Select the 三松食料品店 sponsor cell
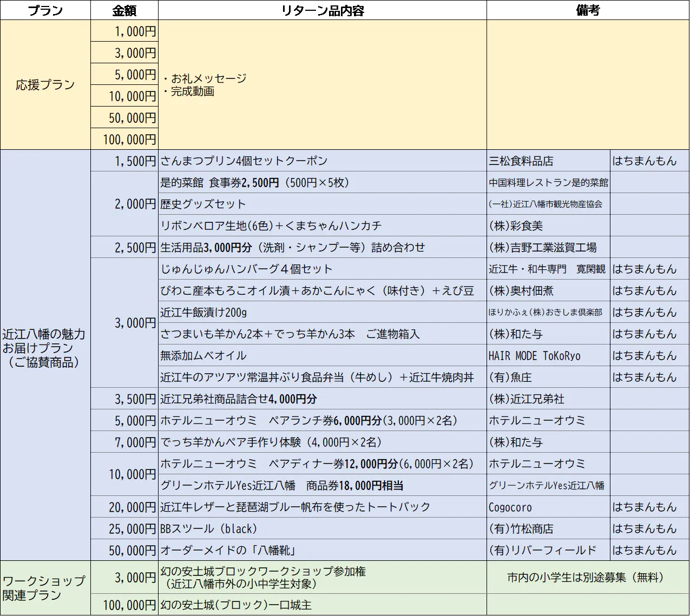 [x=548, y=161]
